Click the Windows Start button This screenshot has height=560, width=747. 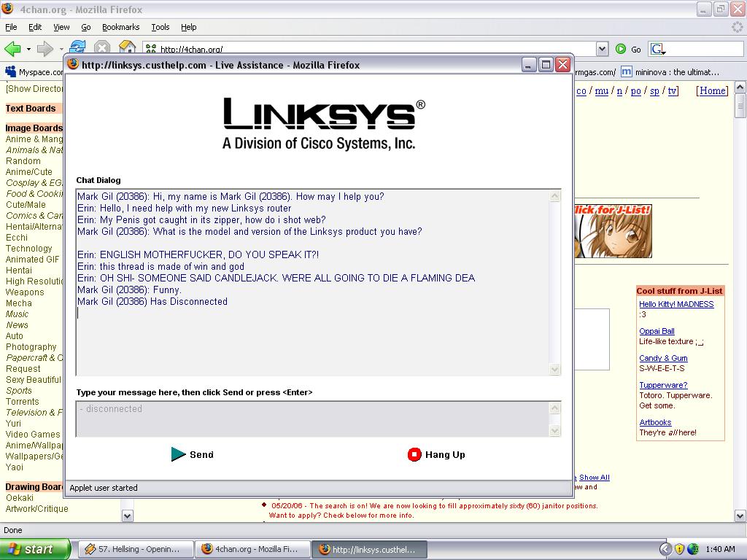tap(35, 549)
